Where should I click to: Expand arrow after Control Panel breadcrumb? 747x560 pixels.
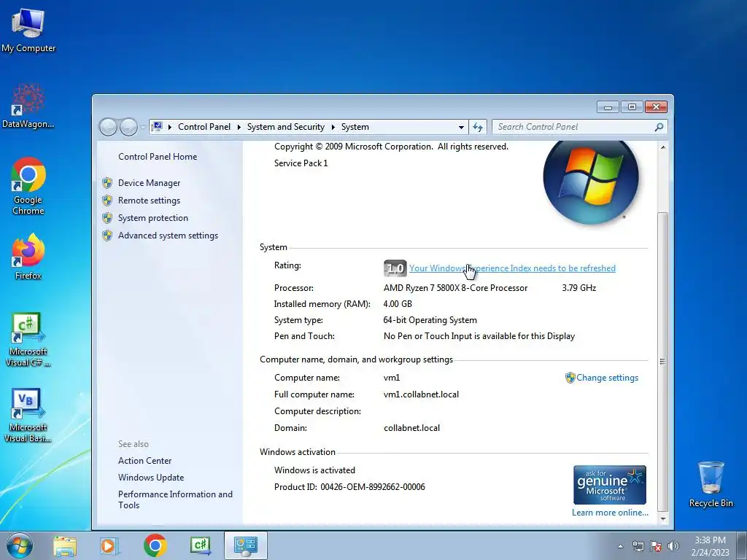[239, 127]
